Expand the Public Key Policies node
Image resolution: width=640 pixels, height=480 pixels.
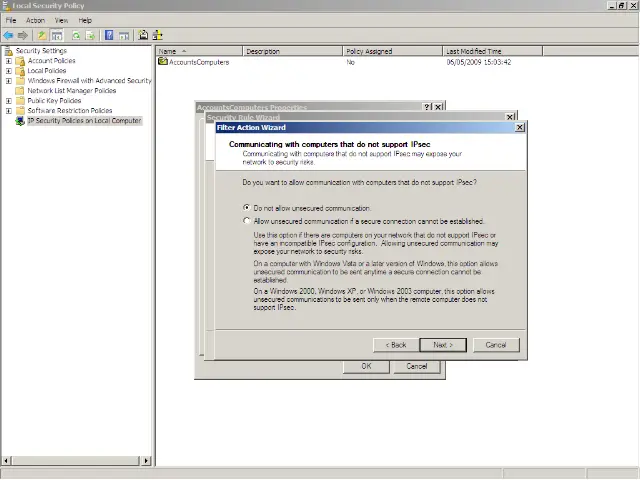(9, 101)
